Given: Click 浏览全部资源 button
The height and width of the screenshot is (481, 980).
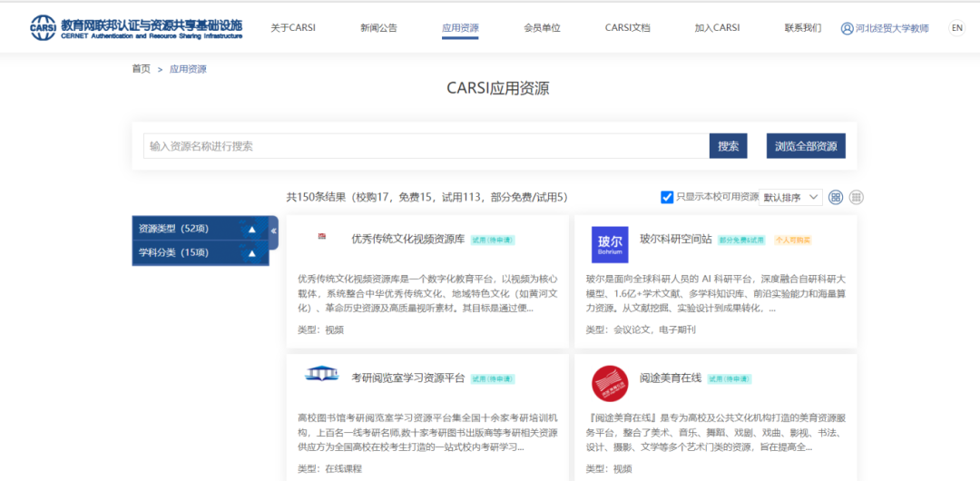Looking at the screenshot, I should coord(805,146).
